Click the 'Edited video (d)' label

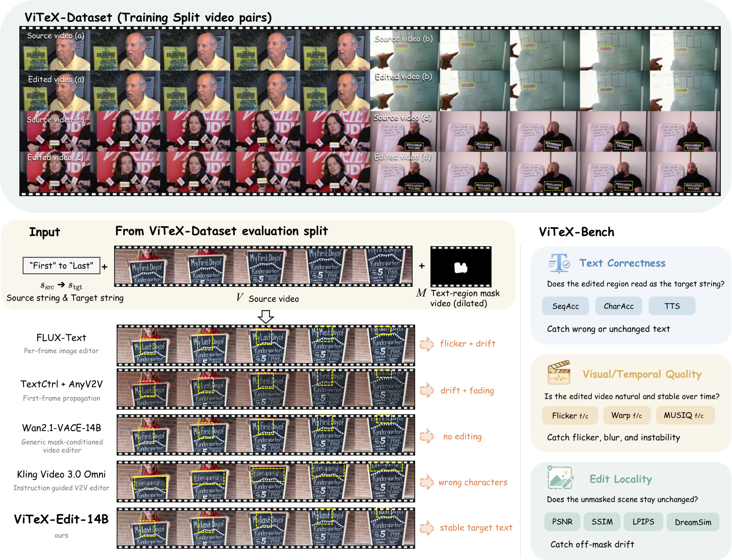[x=402, y=157]
